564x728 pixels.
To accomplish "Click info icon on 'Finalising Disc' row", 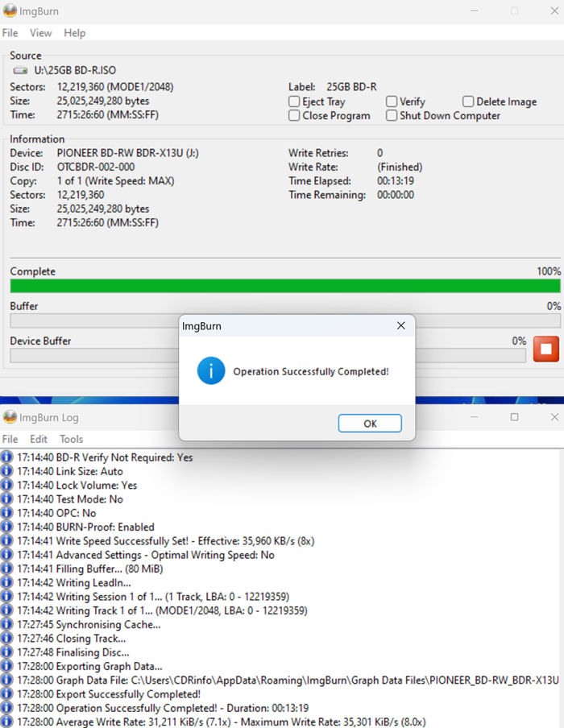I will [6, 652].
